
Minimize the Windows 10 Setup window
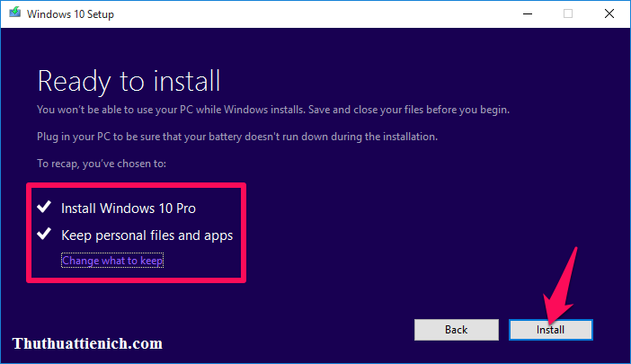pos(526,14)
